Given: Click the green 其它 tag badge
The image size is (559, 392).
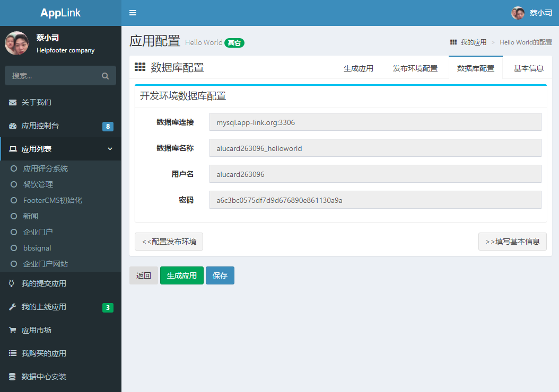Looking at the screenshot, I should (234, 43).
